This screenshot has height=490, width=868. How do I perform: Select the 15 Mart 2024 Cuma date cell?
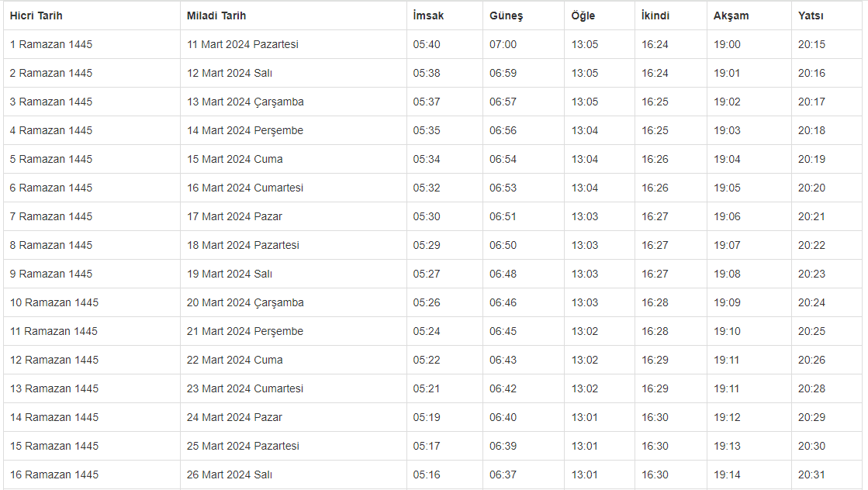235,159
